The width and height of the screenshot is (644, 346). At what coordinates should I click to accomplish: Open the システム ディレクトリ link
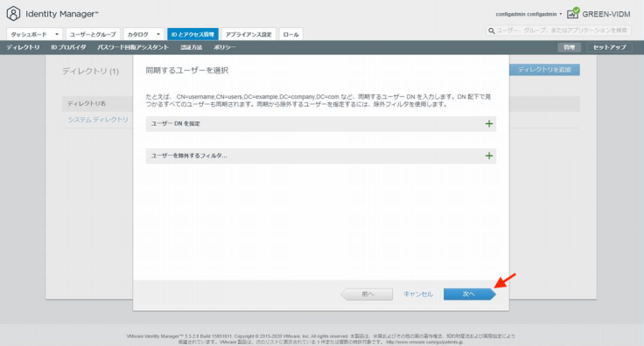(x=98, y=120)
